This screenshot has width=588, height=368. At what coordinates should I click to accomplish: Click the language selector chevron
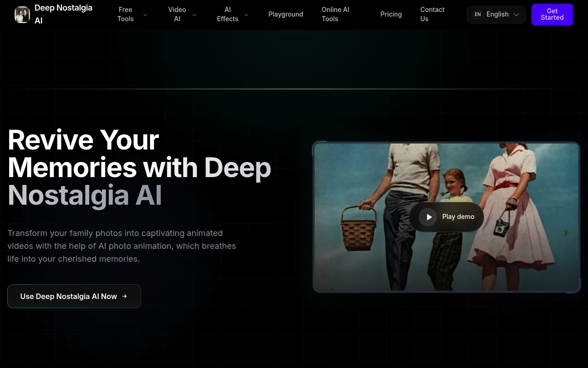(516, 15)
